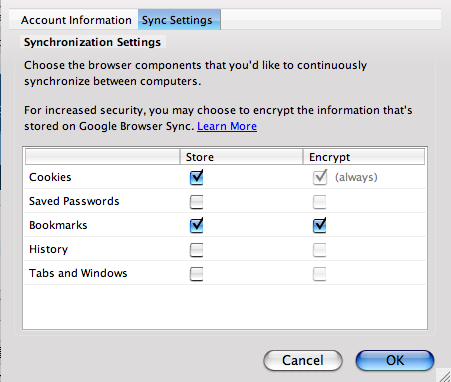Switch to the Account Information tab
This screenshot has width=451, height=382.
[x=76, y=20]
